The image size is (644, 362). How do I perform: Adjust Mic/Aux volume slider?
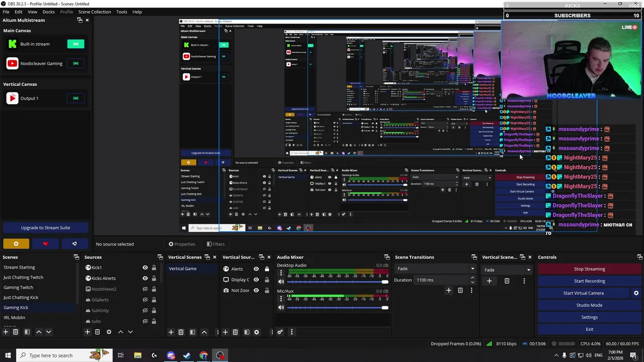pyautogui.click(x=338, y=307)
